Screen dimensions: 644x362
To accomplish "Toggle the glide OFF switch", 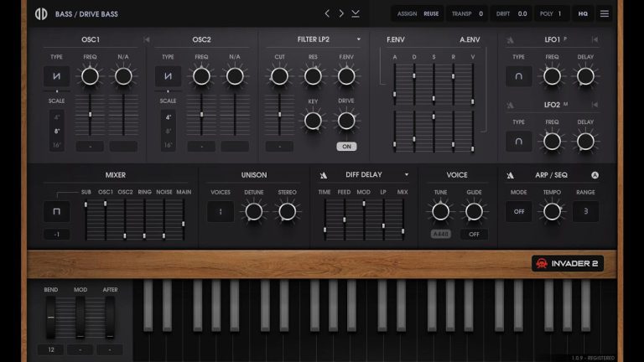I will (474, 234).
